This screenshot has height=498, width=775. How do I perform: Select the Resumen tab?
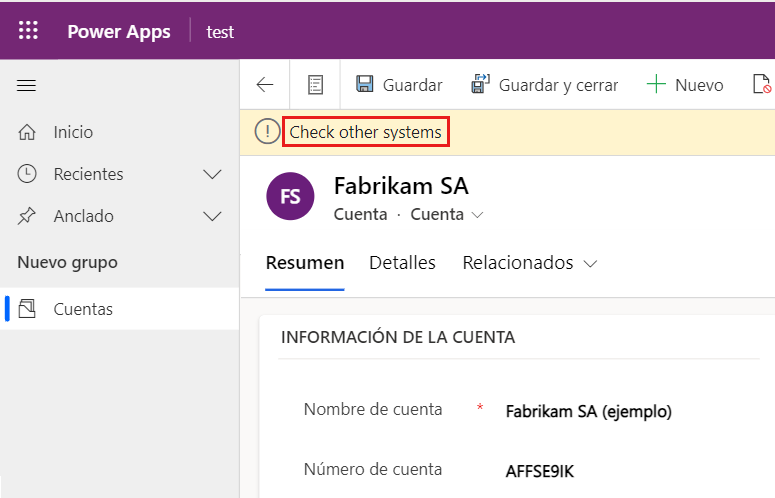click(x=305, y=263)
